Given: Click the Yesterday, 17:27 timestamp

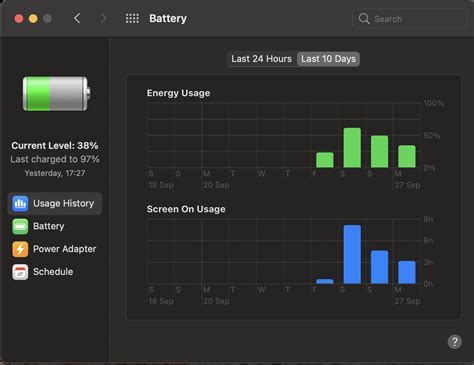Looking at the screenshot, I should [x=55, y=173].
